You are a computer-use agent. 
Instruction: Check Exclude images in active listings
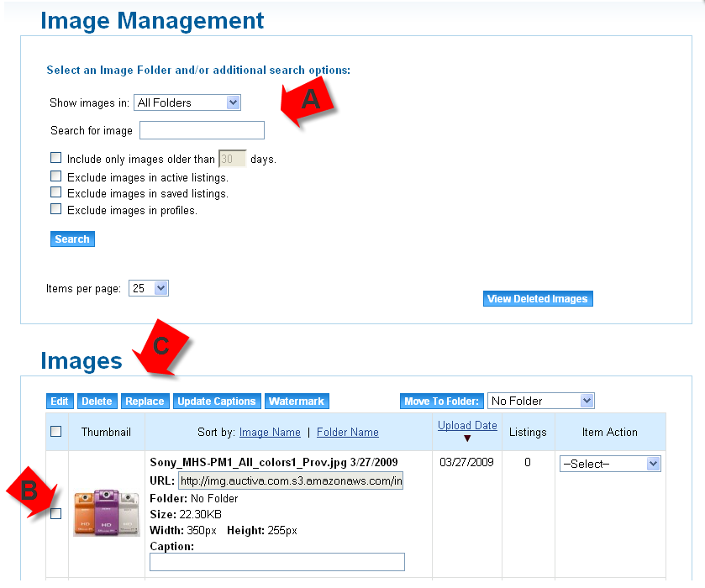(x=55, y=176)
